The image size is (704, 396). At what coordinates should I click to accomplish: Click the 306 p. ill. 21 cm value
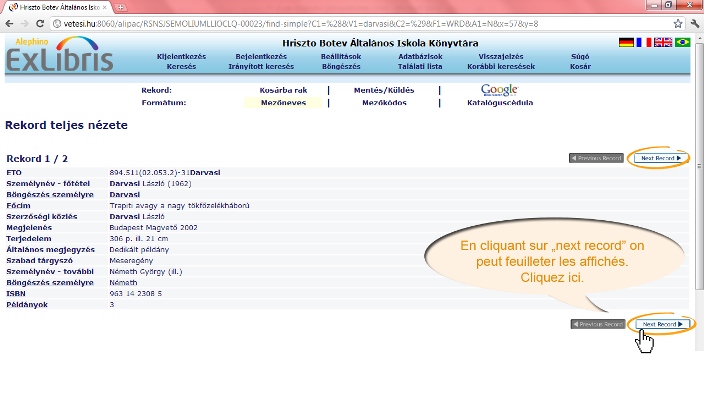pos(139,238)
